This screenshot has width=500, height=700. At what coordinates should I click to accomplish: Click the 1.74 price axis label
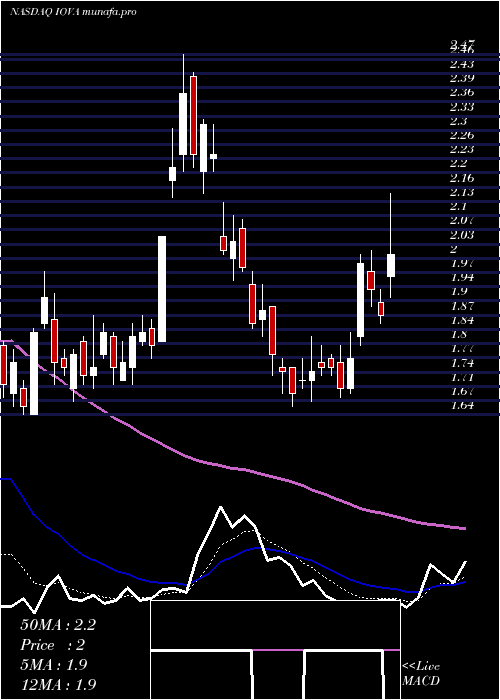462,363
